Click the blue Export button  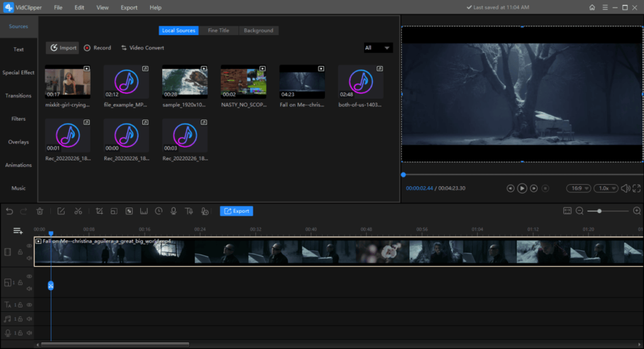[236, 211]
